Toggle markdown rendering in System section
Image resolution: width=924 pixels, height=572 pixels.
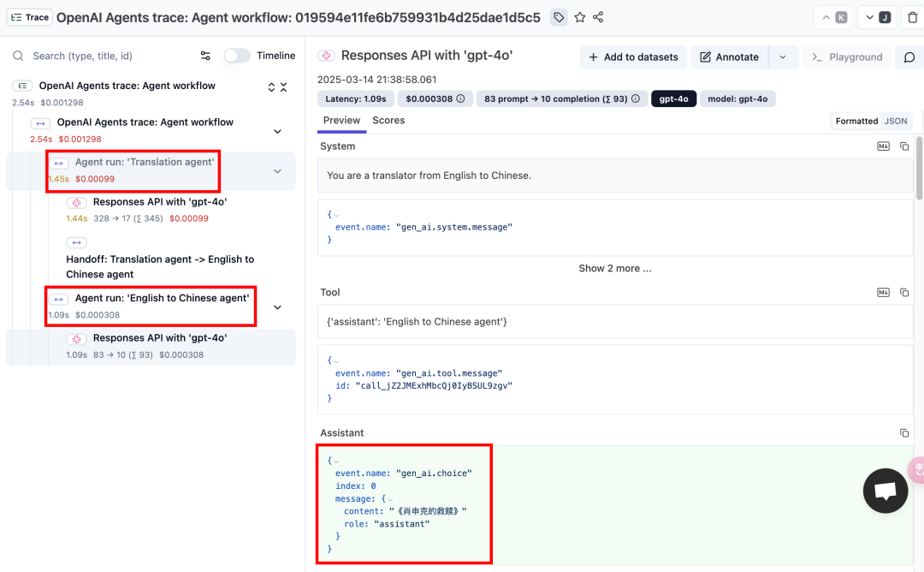[883, 146]
